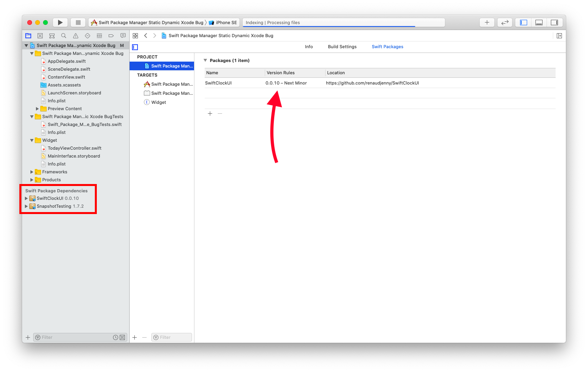Expand the Preview Content folder
The width and height of the screenshot is (588, 372).
[x=38, y=109]
